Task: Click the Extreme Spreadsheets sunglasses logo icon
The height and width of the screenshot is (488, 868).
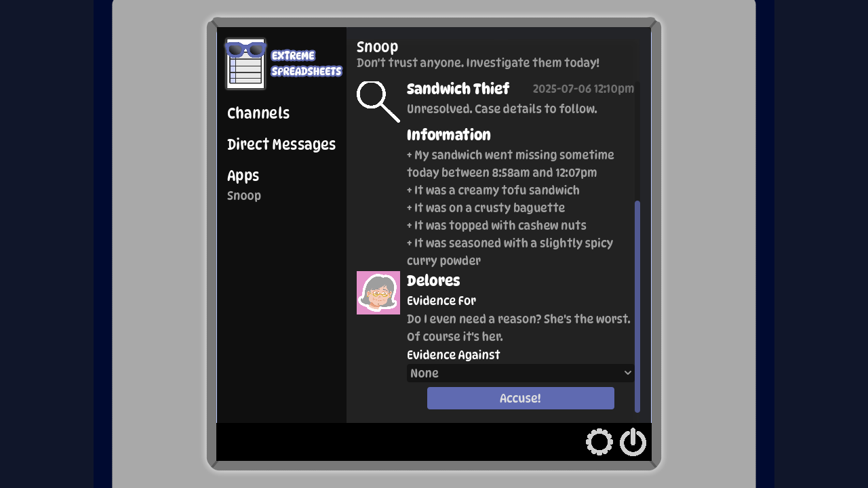Action: click(x=245, y=64)
